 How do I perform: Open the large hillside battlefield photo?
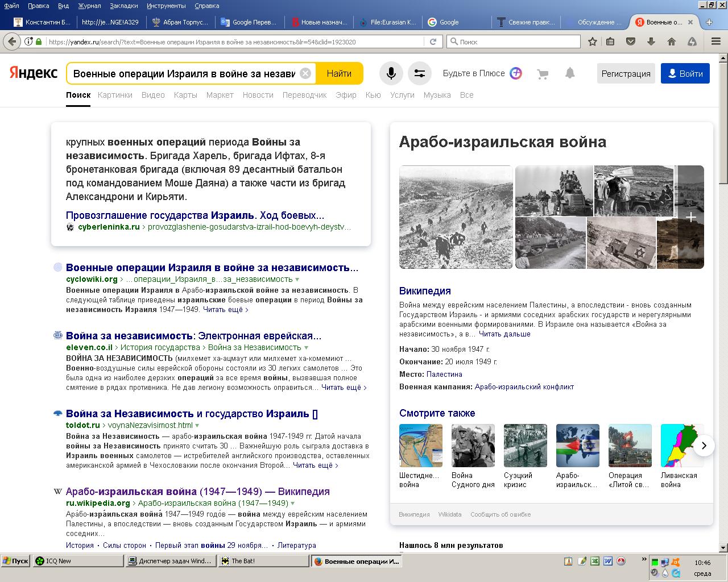[456, 217]
